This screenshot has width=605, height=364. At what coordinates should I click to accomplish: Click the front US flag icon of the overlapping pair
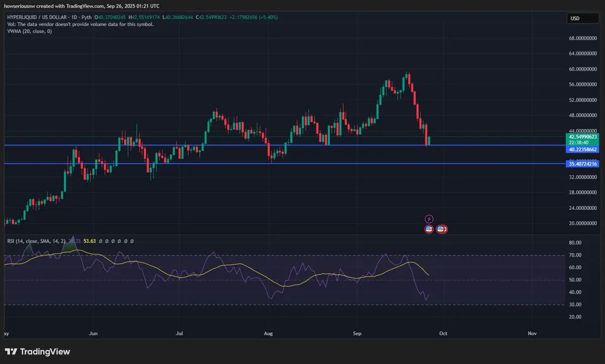(x=440, y=229)
